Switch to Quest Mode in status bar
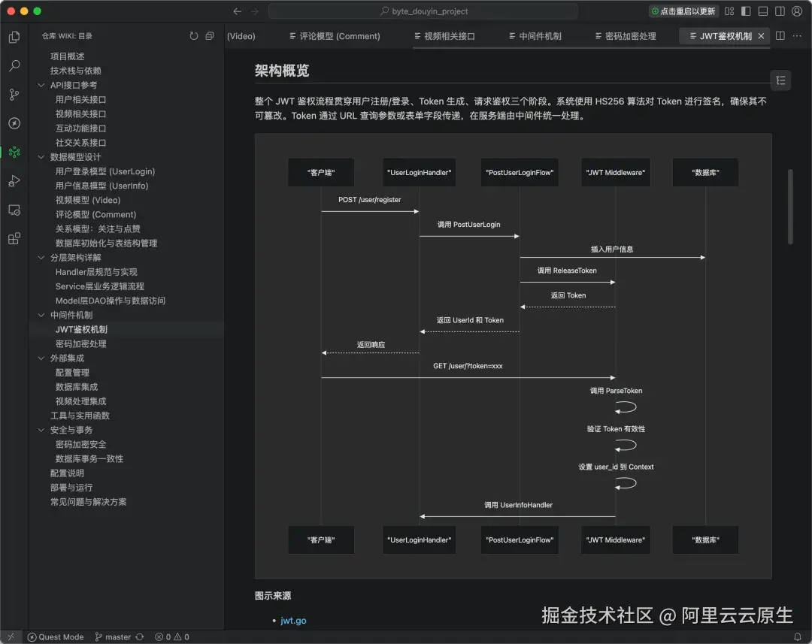 pyautogui.click(x=56, y=636)
